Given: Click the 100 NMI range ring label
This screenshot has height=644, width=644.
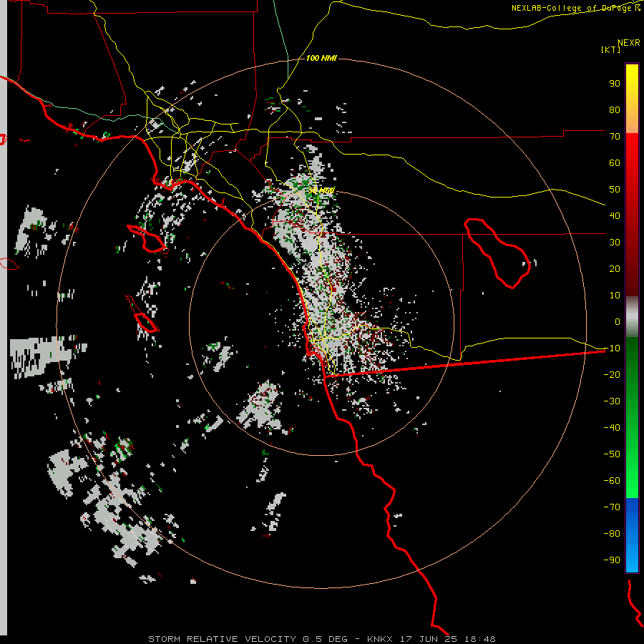Looking at the screenshot, I should tap(321, 59).
